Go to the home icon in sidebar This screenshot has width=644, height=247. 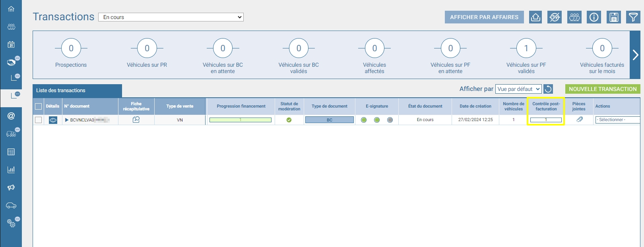[11, 9]
